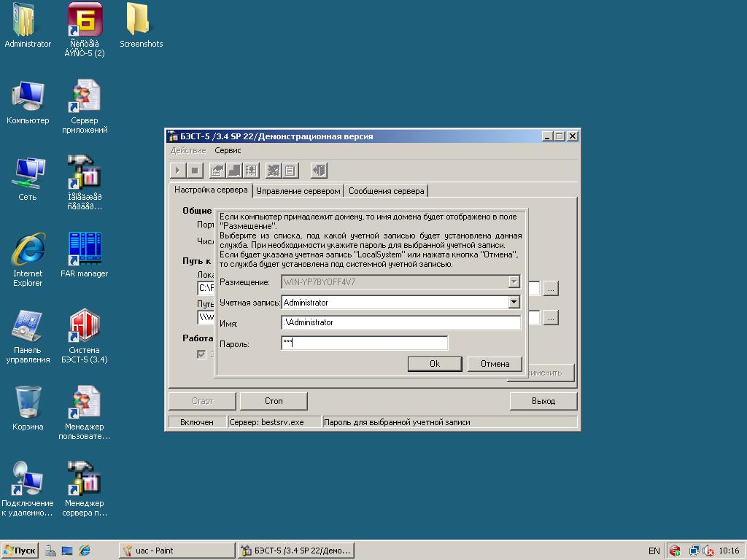Click the clipboard notes toolbar icon
Image resolution: width=747 pixels, height=560 pixels.
[290, 171]
